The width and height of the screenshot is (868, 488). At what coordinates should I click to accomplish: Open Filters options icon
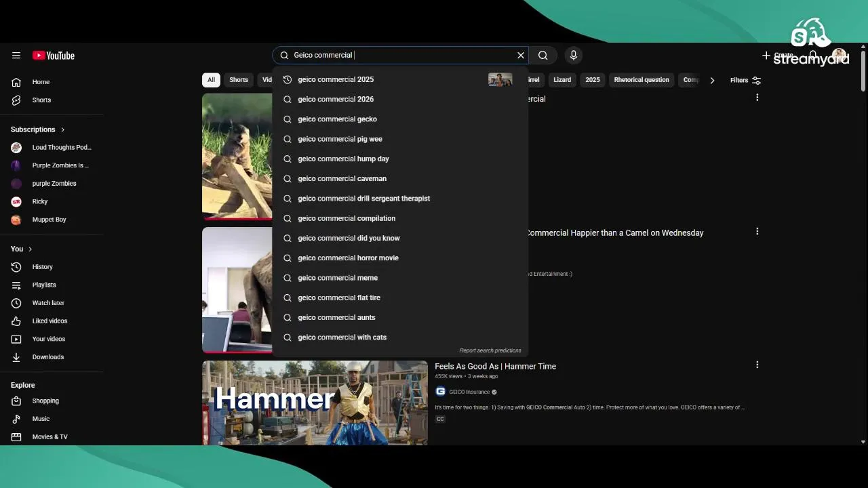click(757, 80)
